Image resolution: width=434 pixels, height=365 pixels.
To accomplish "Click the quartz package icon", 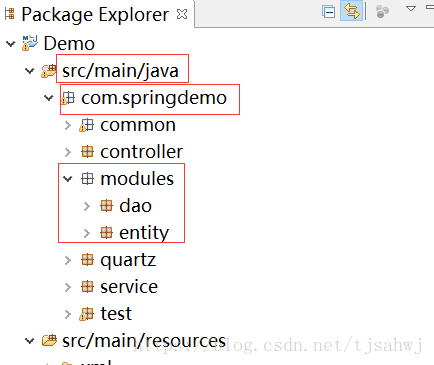I will point(87,260).
